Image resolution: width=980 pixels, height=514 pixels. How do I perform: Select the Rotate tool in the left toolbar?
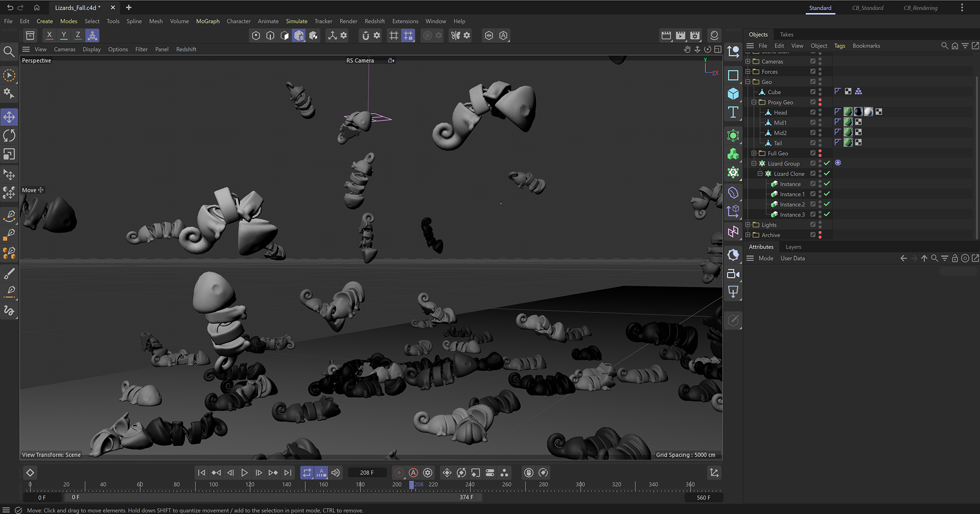[x=9, y=136]
